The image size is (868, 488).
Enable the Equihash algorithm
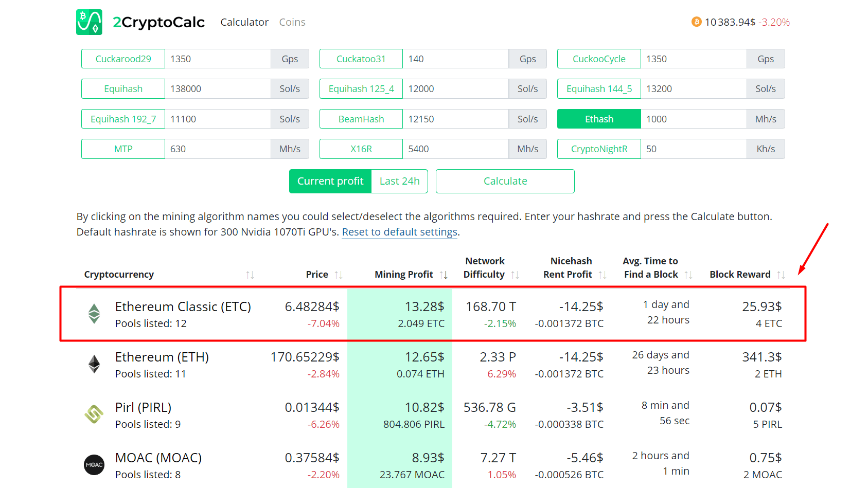tap(123, 89)
